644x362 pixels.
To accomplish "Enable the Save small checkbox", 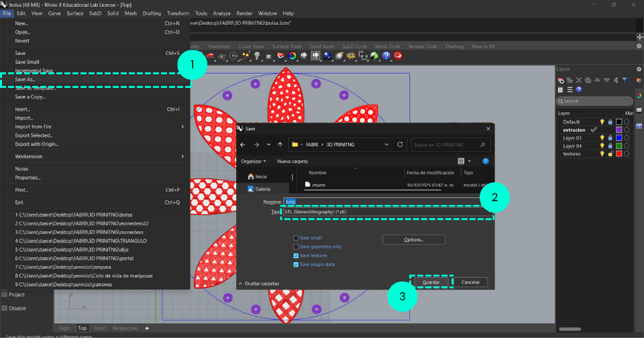I will pyautogui.click(x=296, y=238).
